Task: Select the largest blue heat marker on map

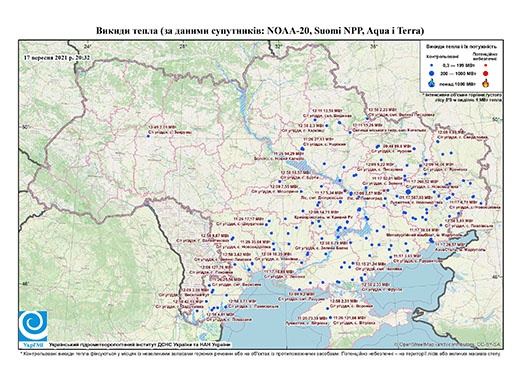Action: tap(408, 192)
